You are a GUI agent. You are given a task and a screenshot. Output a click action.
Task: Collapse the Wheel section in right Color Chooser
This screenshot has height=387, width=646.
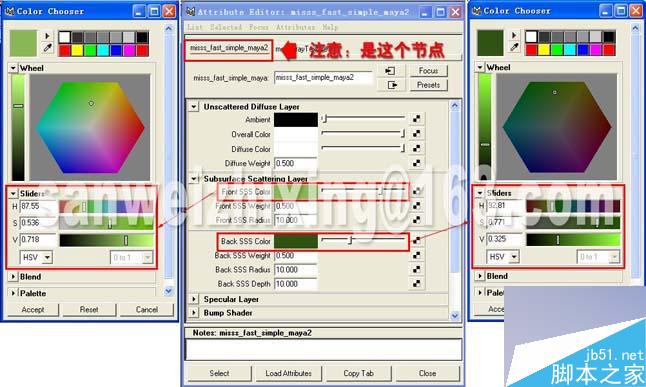(480, 67)
